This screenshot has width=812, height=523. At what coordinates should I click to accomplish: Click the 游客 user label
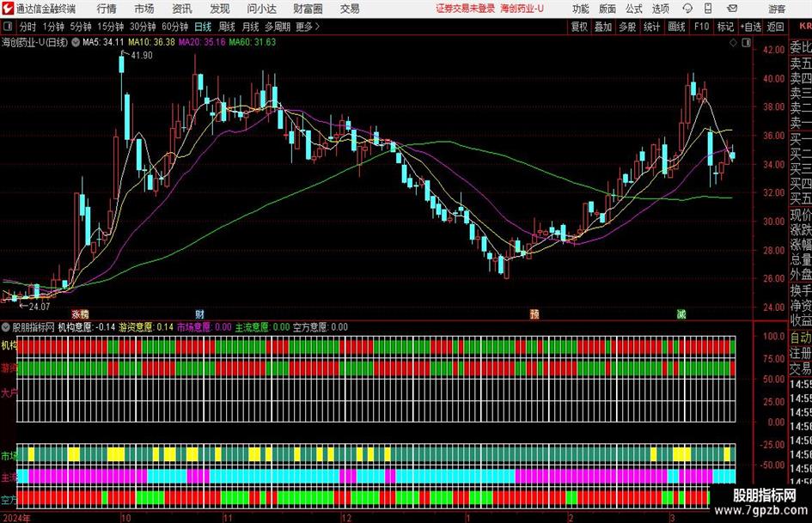pos(777,9)
